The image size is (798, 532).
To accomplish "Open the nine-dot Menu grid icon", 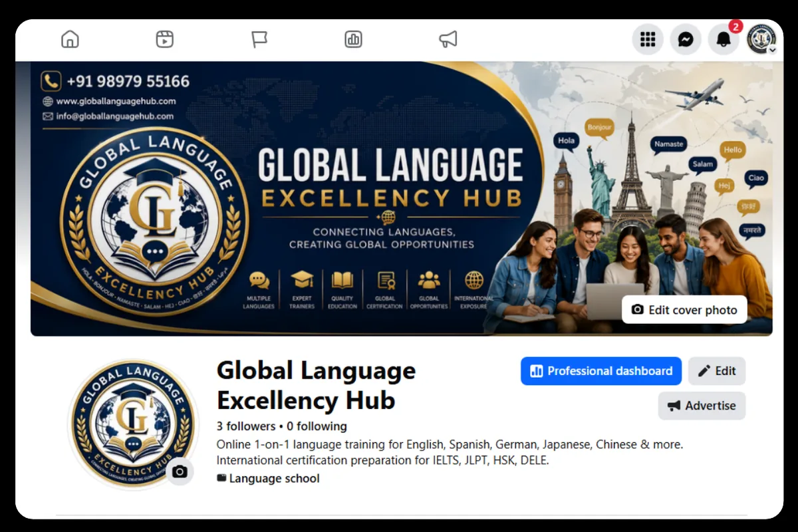I will [x=648, y=40].
